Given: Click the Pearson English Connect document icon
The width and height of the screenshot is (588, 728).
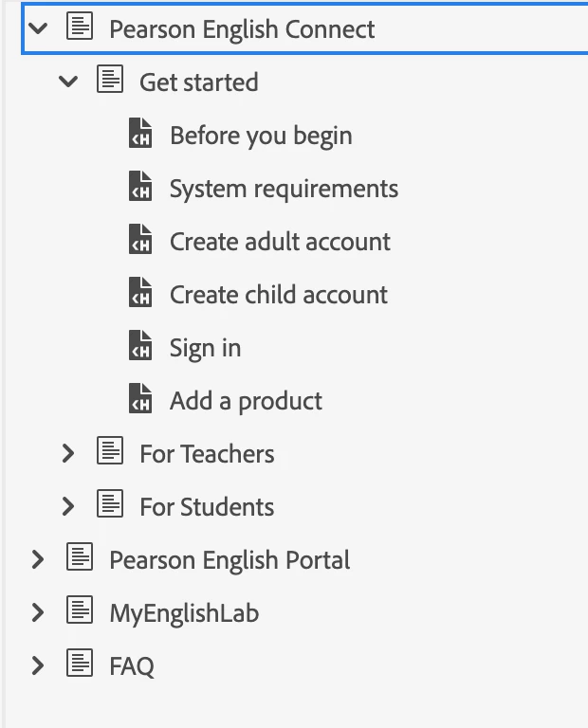Looking at the screenshot, I should (80, 28).
